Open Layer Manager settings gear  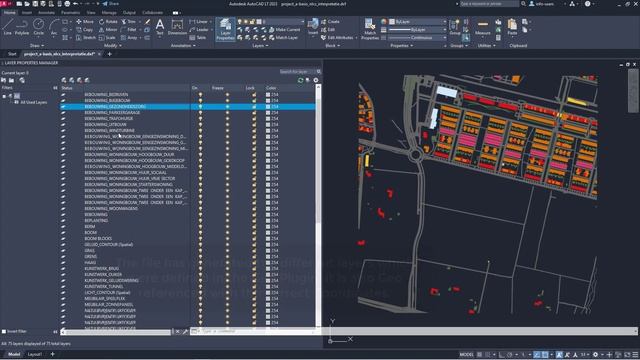click(316, 80)
